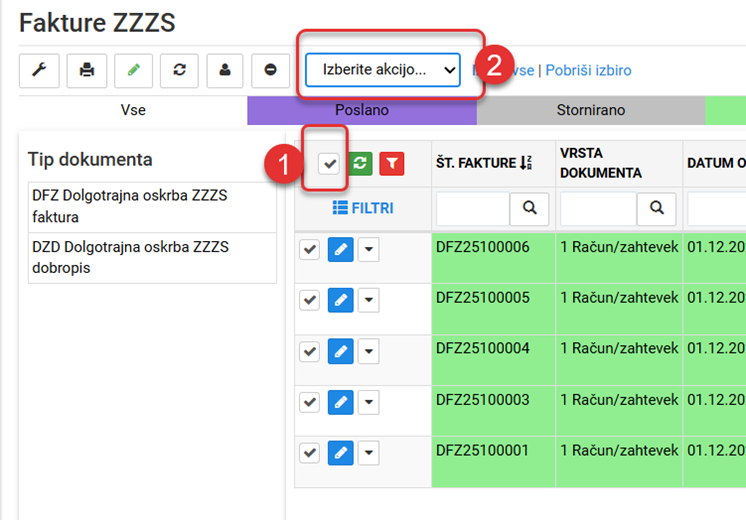Expand row dropdown for DFZ25100004
Image resolution: width=746 pixels, height=520 pixels.
click(x=369, y=351)
